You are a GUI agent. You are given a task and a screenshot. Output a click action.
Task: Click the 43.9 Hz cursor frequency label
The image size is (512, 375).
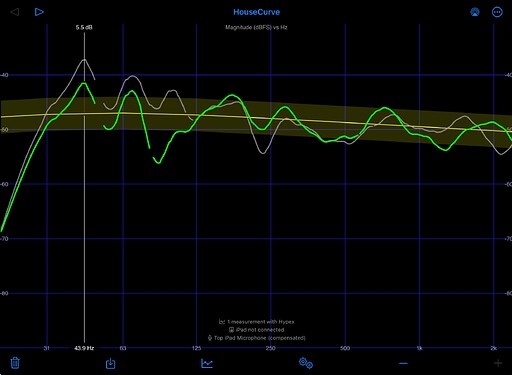(x=84, y=348)
